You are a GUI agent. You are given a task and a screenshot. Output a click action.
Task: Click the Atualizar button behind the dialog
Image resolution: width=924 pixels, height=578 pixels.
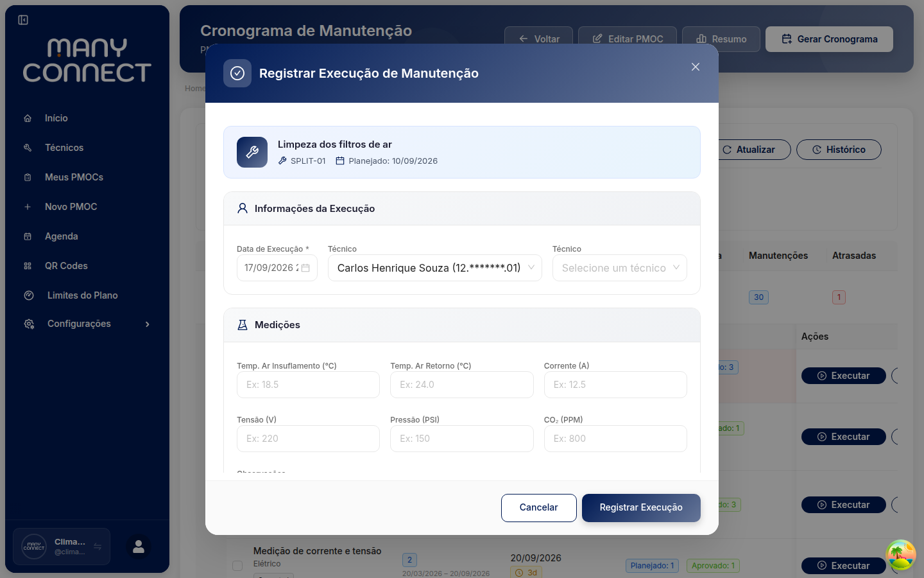click(755, 150)
